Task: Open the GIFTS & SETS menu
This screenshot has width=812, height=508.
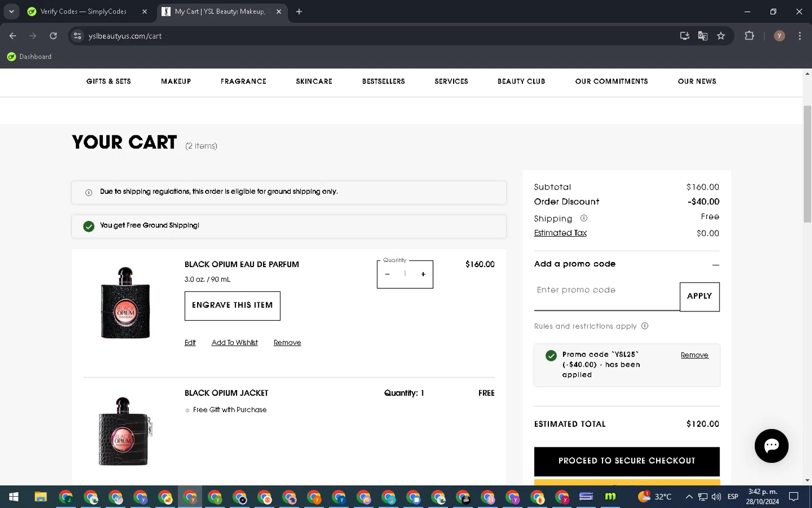Action: pyautogui.click(x=108, y=81)
